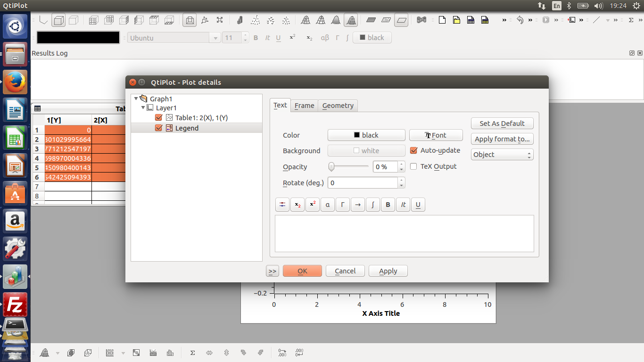Click the add layer graph icon
Viewport: 644px width, 362px height.
571,20
